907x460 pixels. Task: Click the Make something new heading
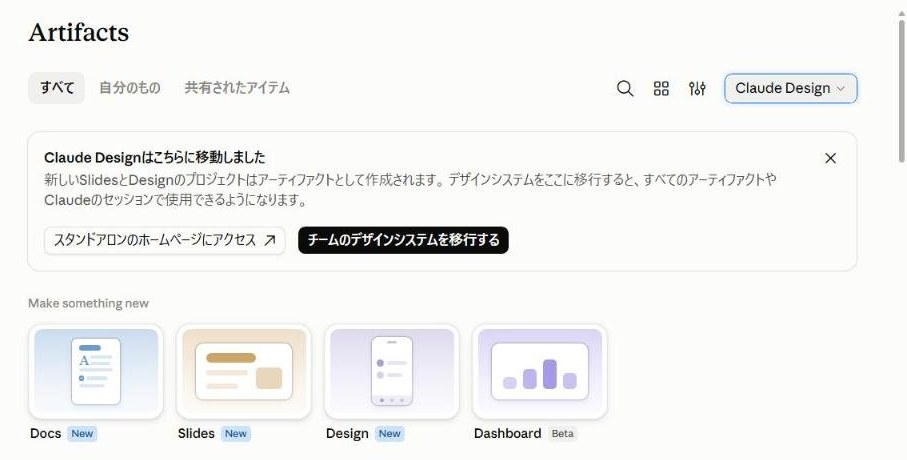tap(89, 303)
